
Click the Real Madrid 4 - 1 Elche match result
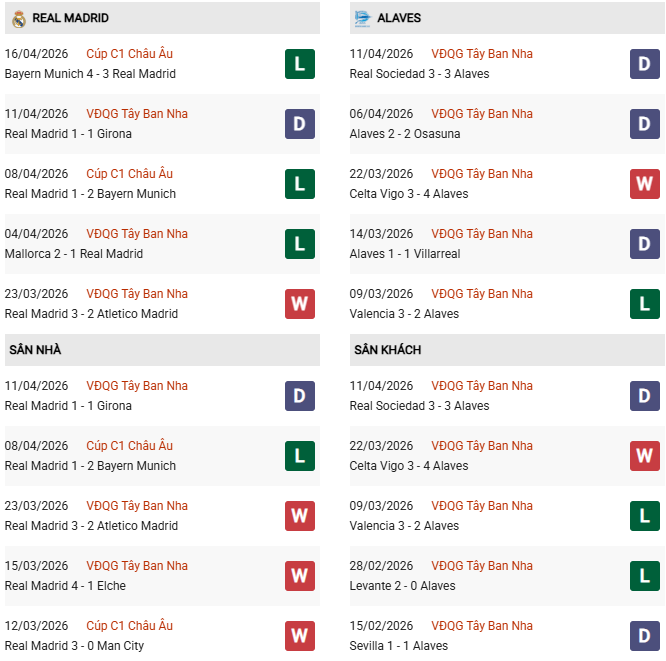(x=65, y=586)
